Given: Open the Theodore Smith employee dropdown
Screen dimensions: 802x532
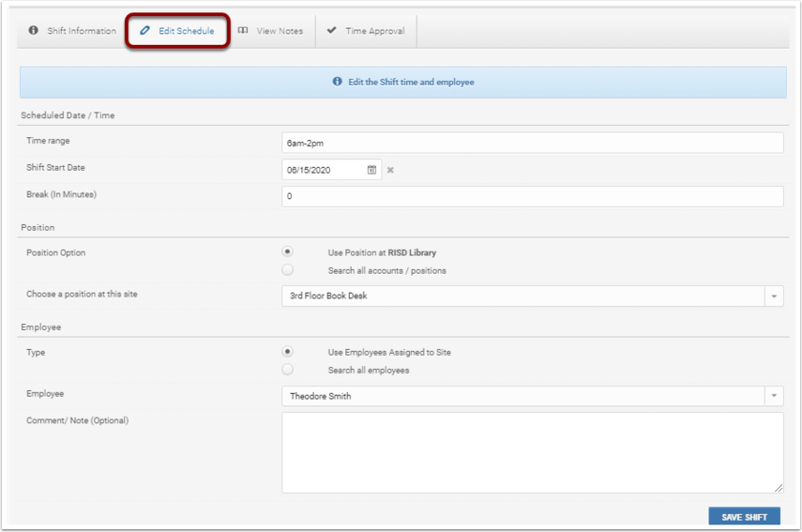Looking at the screenshot, I should [x=774, y=396].
